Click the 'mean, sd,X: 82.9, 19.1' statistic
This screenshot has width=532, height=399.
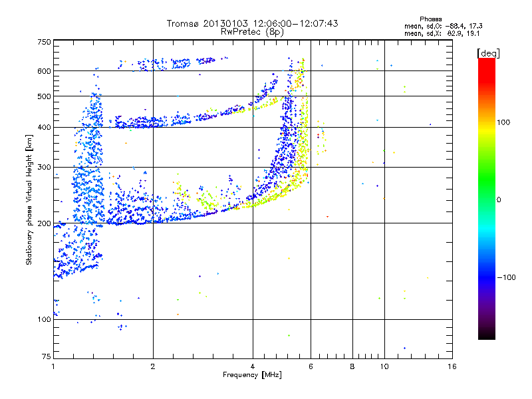pyautogui.click(x=442, y=34)
